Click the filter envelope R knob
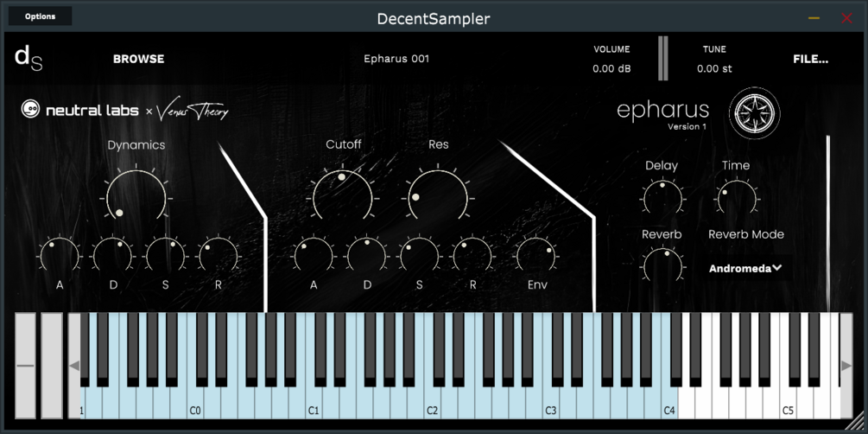Viewport: 868px width, 434px height. 472,256
